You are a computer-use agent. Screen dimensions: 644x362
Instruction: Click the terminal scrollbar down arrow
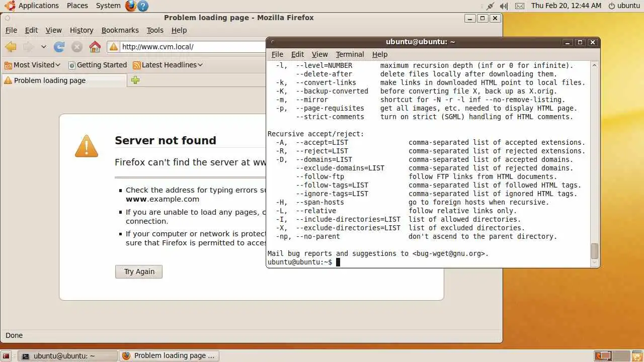(594, 262)
